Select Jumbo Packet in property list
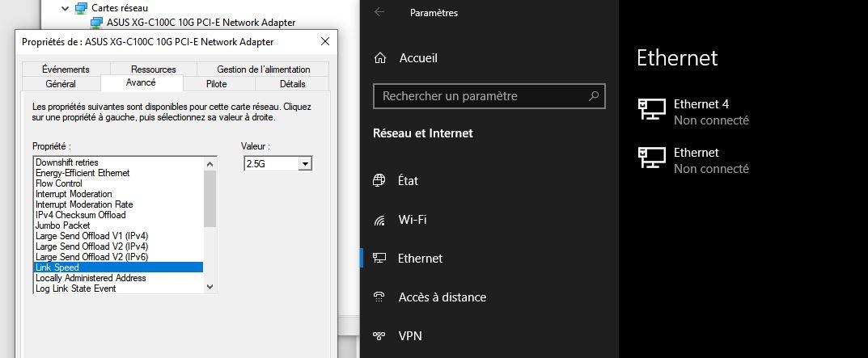Viewport: 868px width, 358px height. [x=62, y=225]
